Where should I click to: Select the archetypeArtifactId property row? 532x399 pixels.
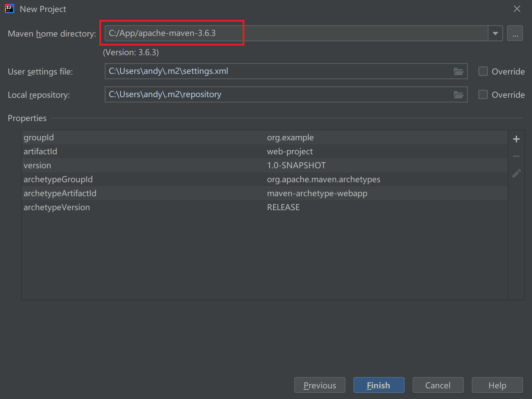coord(265,193)
